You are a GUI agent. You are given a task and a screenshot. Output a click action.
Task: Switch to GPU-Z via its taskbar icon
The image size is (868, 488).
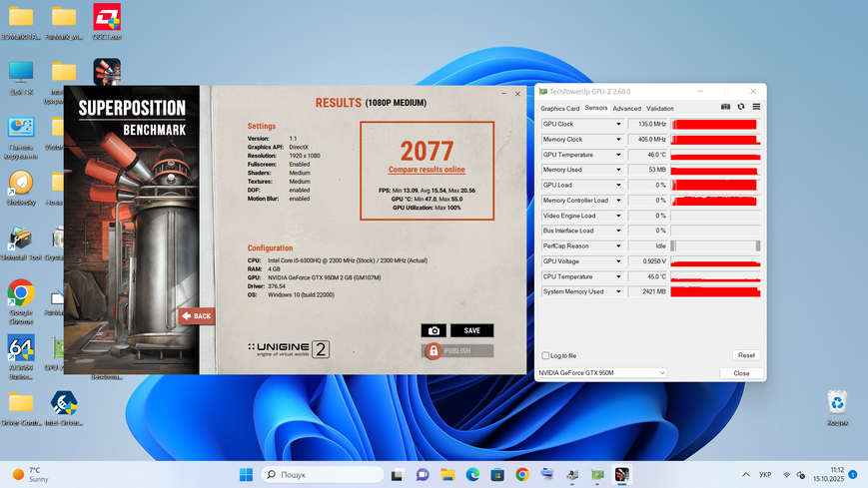point(597,475)
